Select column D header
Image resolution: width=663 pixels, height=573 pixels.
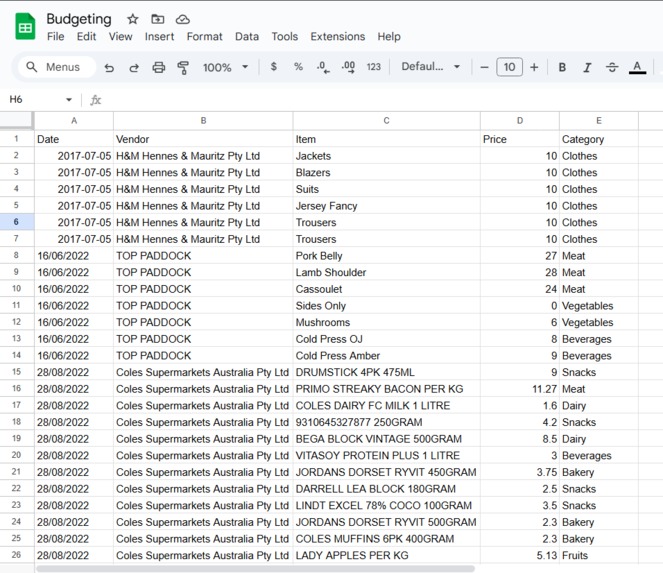coord(520,121)
